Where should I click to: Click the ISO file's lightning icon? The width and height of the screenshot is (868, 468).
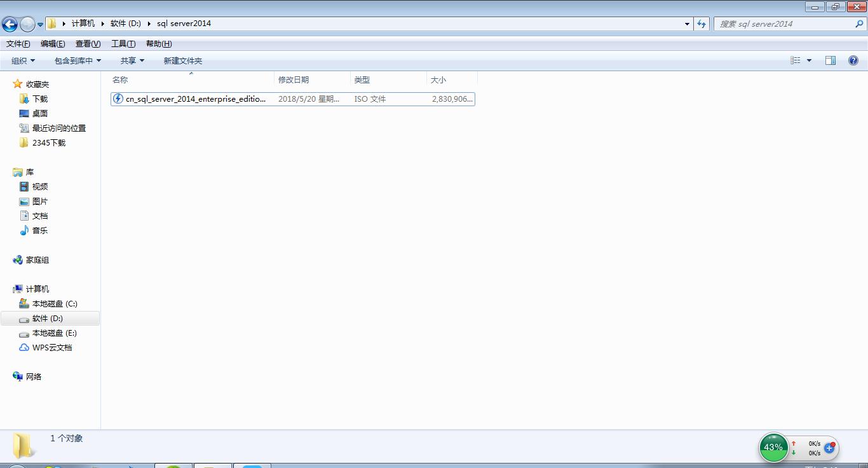tap(118, 99)
